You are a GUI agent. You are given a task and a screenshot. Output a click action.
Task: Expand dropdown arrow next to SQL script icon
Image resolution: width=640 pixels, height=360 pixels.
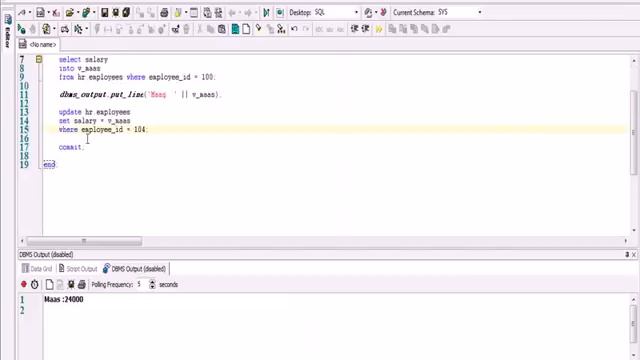point(48,13)
